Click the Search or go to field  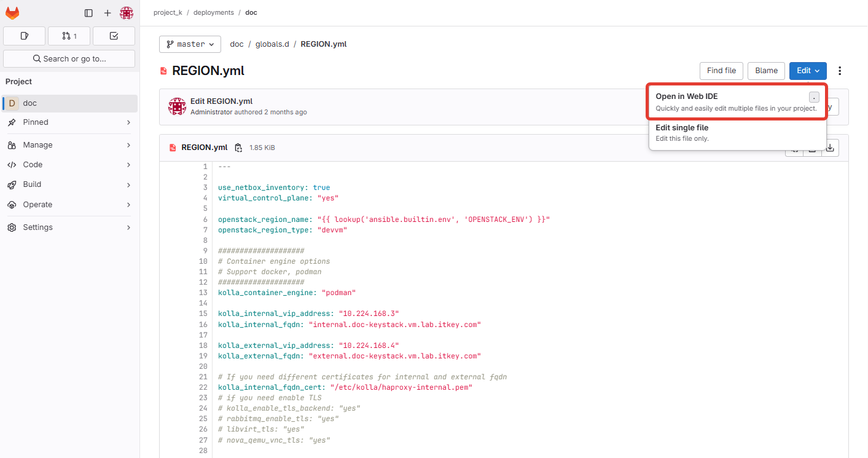69,58
